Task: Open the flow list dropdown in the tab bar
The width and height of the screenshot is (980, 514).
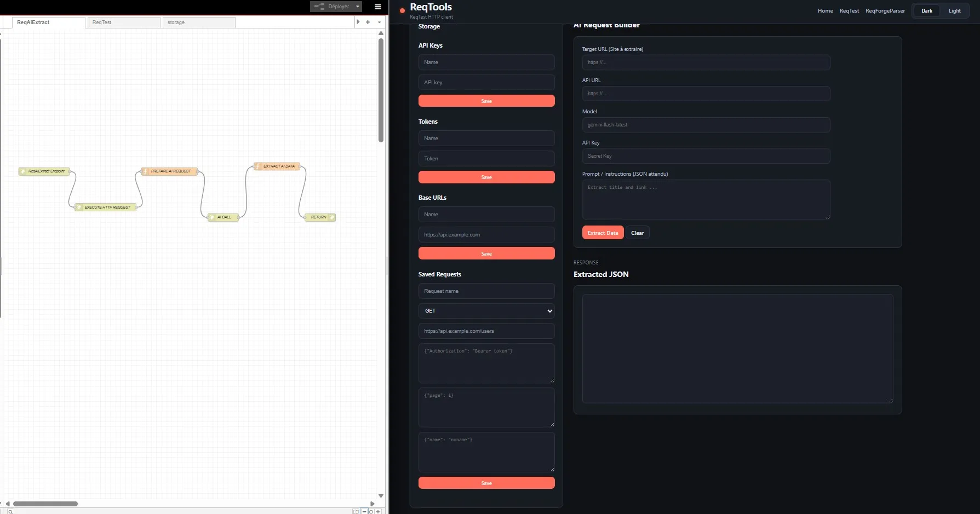Action: (x=380, y=21)
